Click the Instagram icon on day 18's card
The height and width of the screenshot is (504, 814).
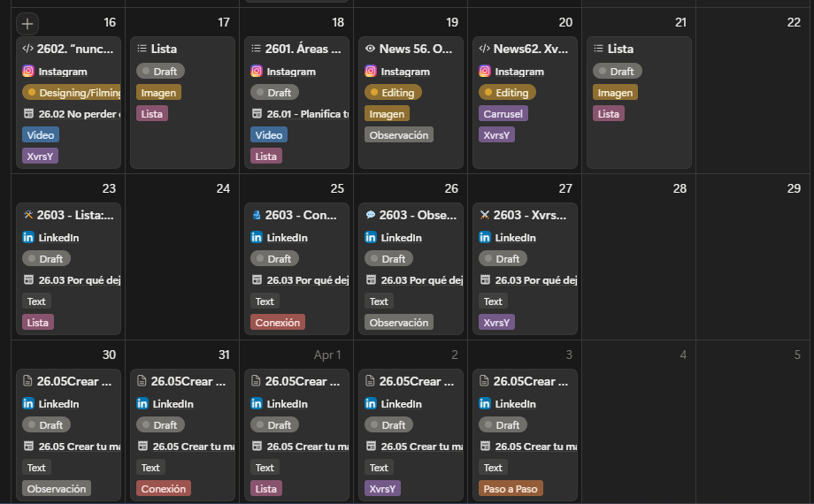257,72
